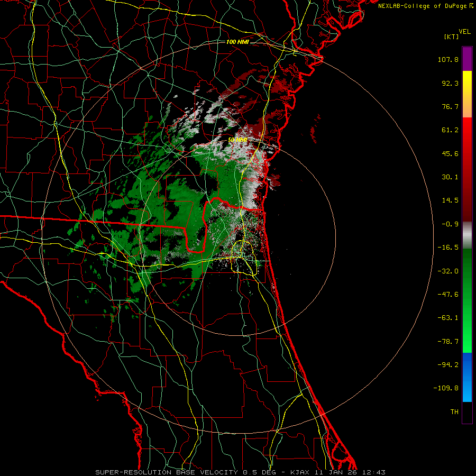Click the Super-Resolution Base Velocity caption
This screenshot has width=476, height=476.
(x=241, y=472)
